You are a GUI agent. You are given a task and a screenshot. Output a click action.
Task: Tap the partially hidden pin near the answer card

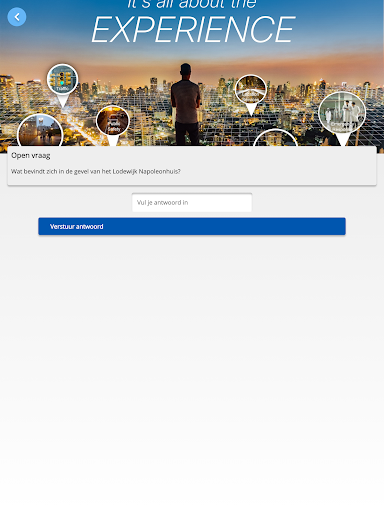tap(275, 138)
